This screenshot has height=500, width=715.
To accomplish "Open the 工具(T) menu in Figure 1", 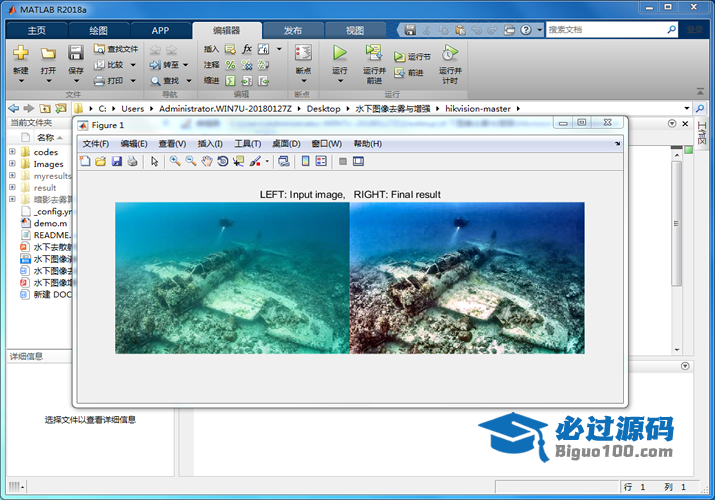I will pos(247,144).
